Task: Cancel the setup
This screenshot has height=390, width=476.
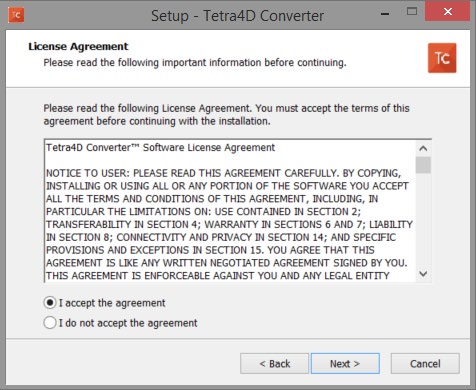Action: click(x=425, y=363)
